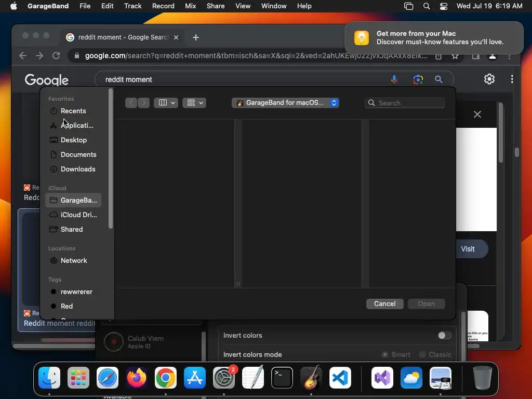Open Google quick settings gear

(489, 79)
